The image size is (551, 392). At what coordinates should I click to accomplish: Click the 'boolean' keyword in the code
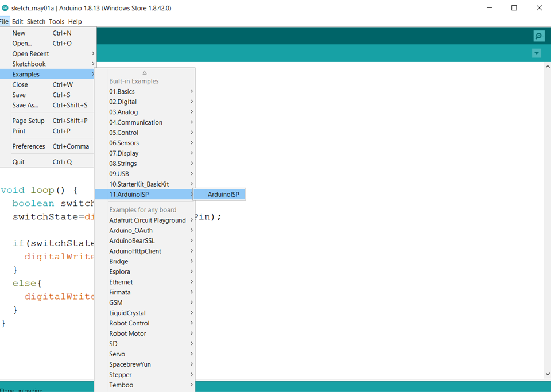(33, 204)
